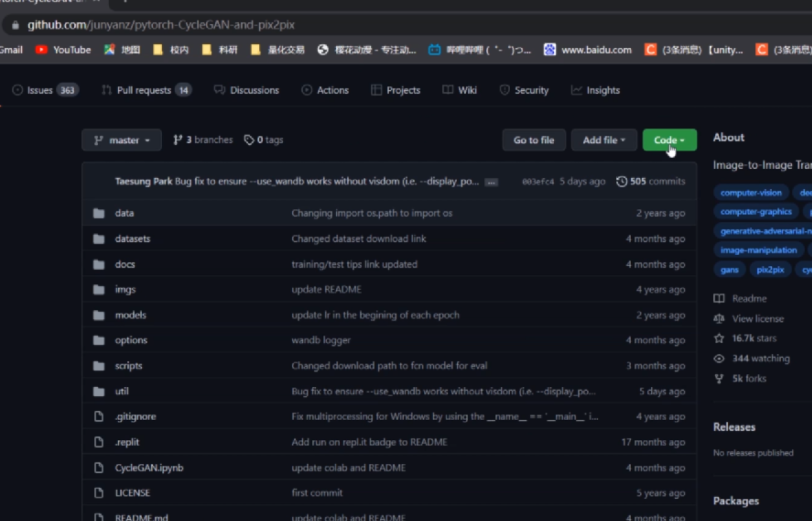Open the Insights tab
This screenshot has width=812, height=521.
[595, 90]
